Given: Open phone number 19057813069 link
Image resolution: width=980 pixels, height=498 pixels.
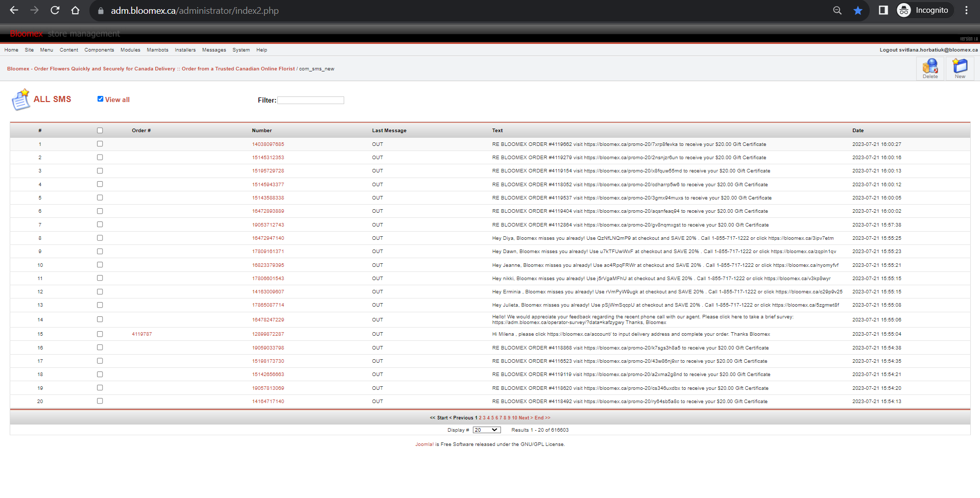Looking at the screenshot, I should [x=268, y=388].
